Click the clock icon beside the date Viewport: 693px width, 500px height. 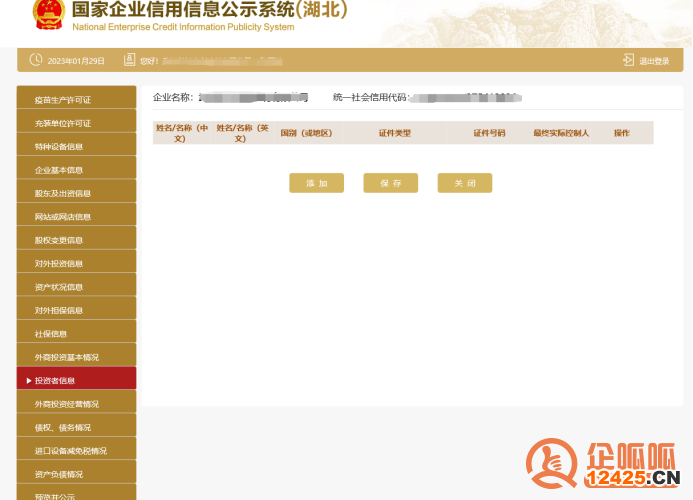pos(36,60)
